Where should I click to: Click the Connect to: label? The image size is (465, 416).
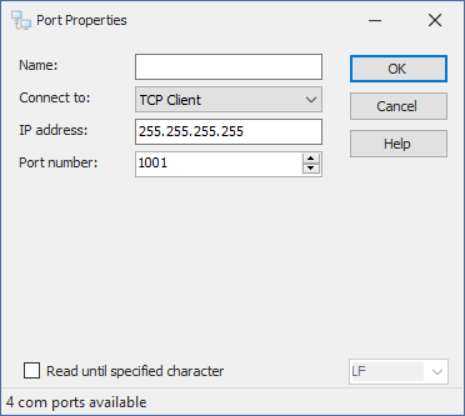click(x=55, y=98)
